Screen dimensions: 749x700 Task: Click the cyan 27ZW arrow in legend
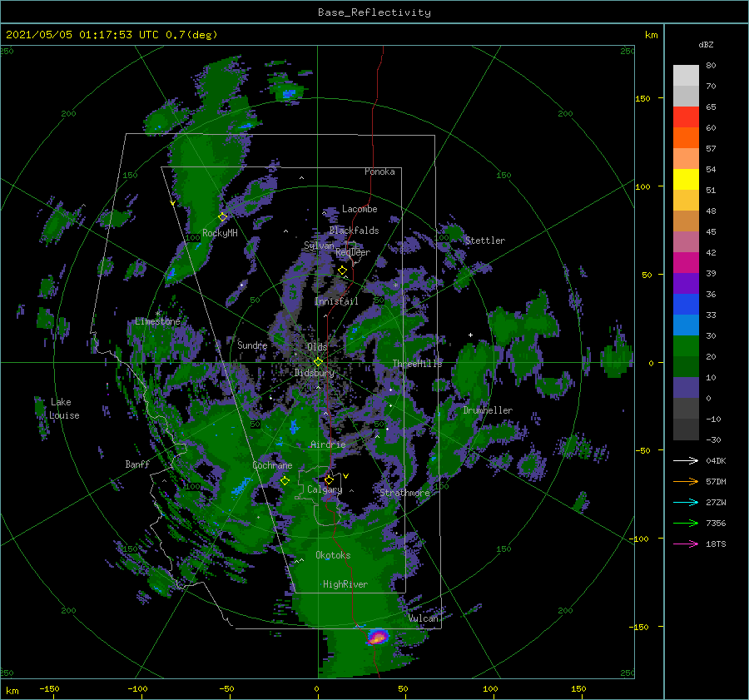(x=686, y=502)
